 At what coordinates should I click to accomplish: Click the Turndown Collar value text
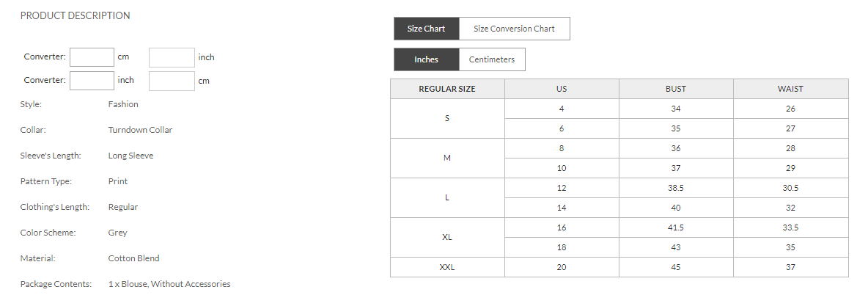[x=140, y=130]
